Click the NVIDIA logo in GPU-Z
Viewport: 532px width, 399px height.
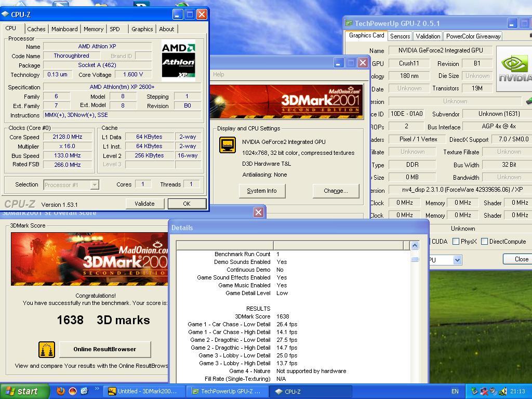pos(514,69)
